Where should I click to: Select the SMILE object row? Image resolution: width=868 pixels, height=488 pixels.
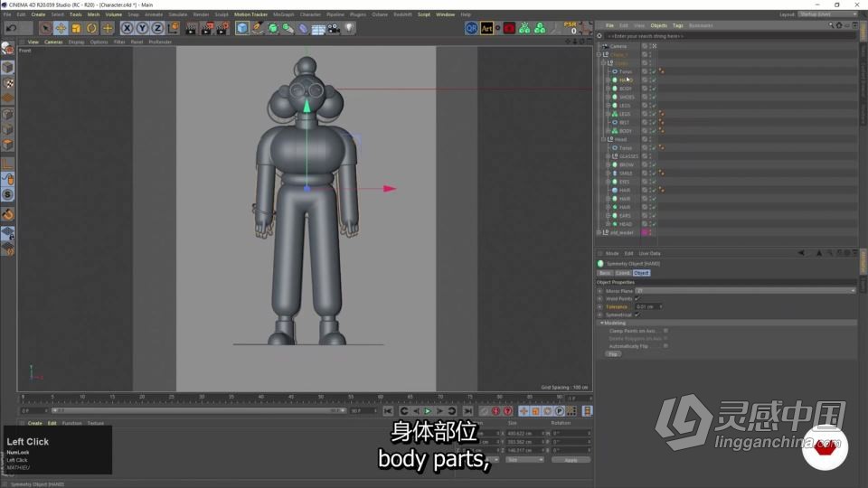(x=626, y=174)
